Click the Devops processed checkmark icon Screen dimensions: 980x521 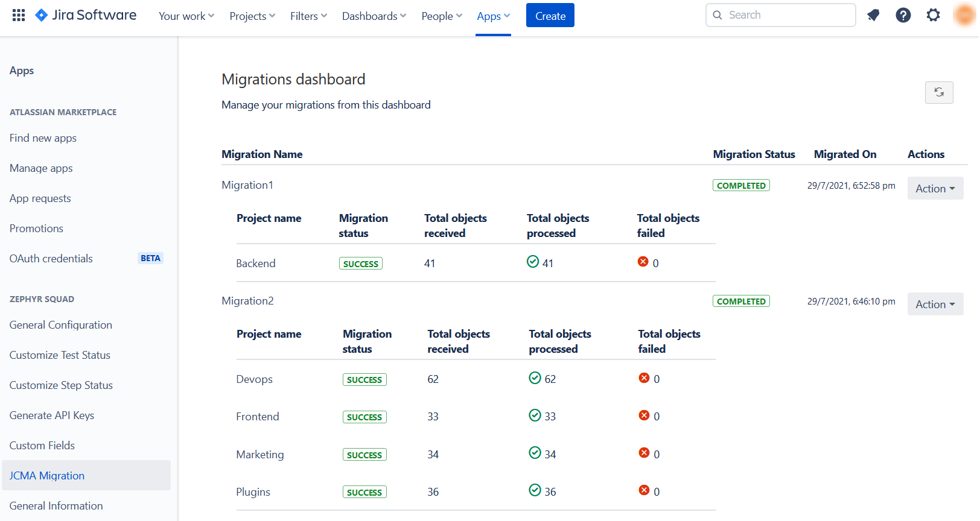click(x=535, y=377)
